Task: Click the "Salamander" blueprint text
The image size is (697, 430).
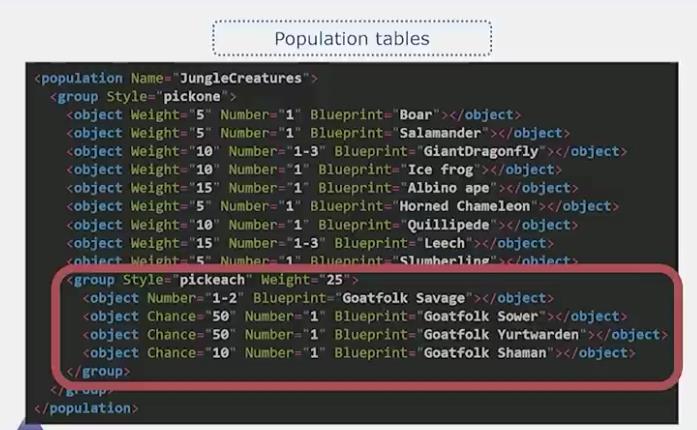Action: (x=442, y=133)
